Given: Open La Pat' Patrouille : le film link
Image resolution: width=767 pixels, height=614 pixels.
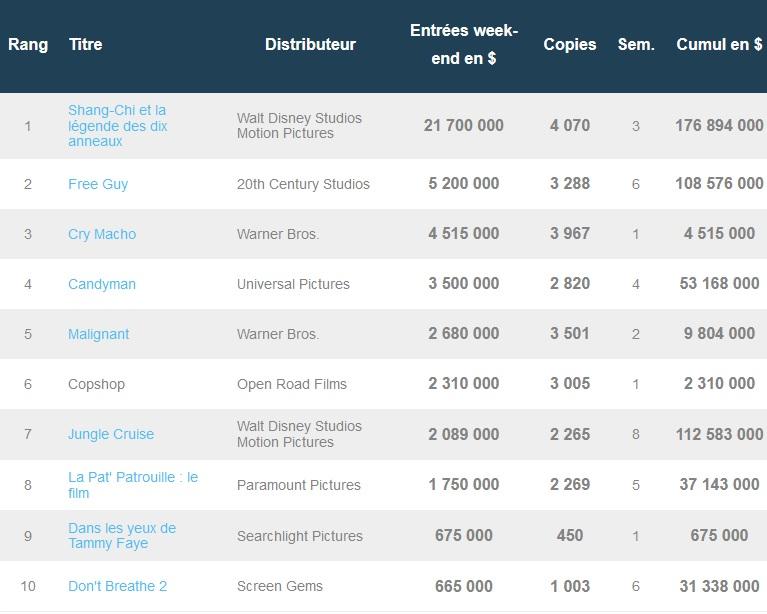Looking at the screenshot, I should coord(133,485).
